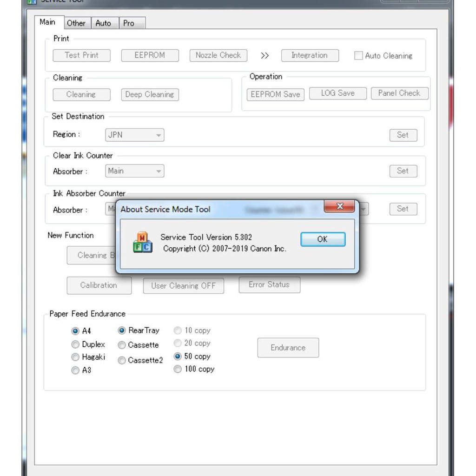Select the 100 copy radio button
This screenshot has width=476, height=476.
tap(178, 369)
